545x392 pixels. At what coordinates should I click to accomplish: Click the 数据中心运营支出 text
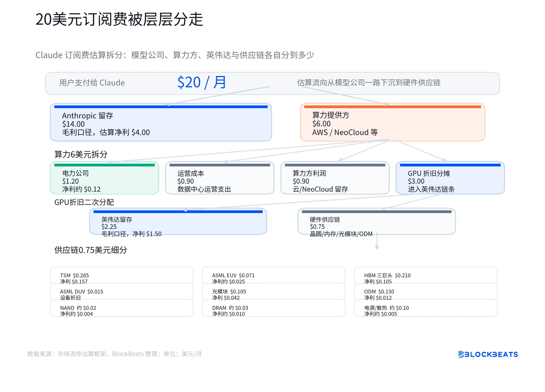click(x=204, y=189)
